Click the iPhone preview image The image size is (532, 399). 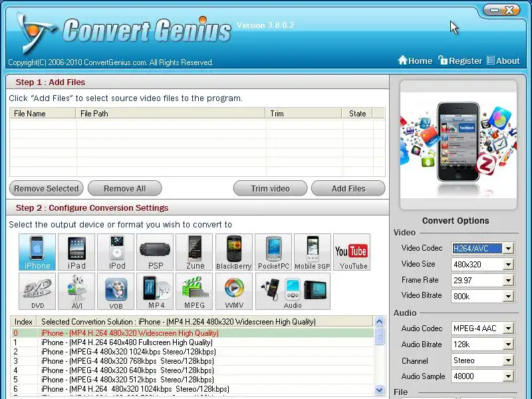(x=458, y=145)
